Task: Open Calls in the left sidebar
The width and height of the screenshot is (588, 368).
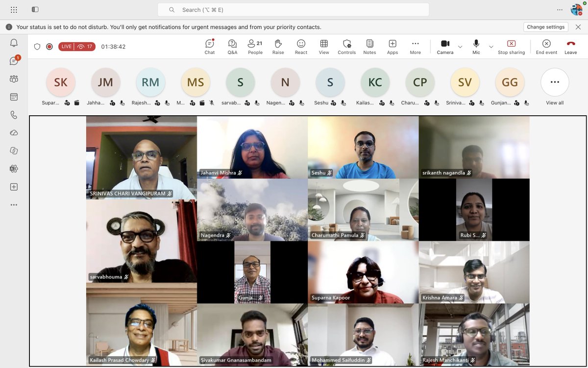Action: [x=14, y=115]
